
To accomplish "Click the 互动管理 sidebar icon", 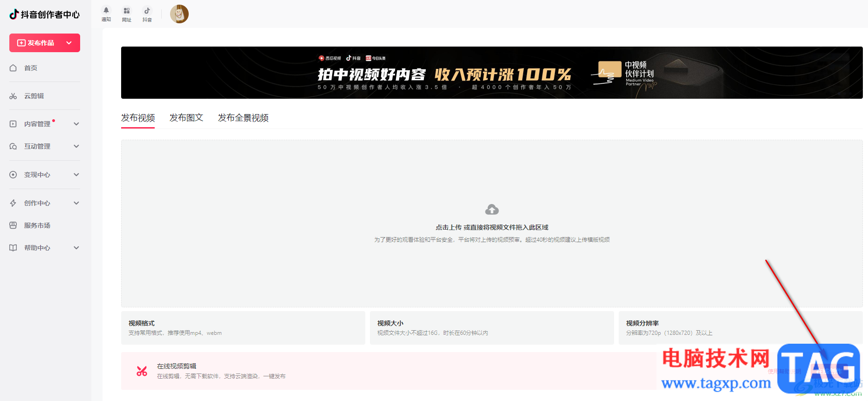I will (x=13, y=146).
